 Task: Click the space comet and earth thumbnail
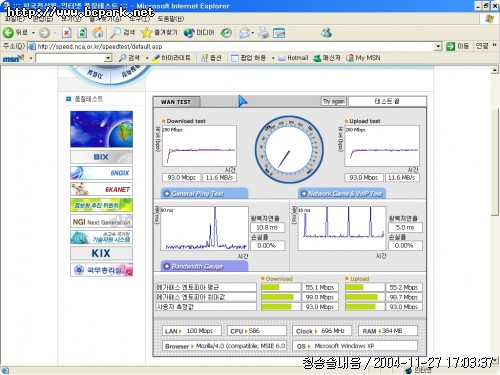tap(101, 129)
